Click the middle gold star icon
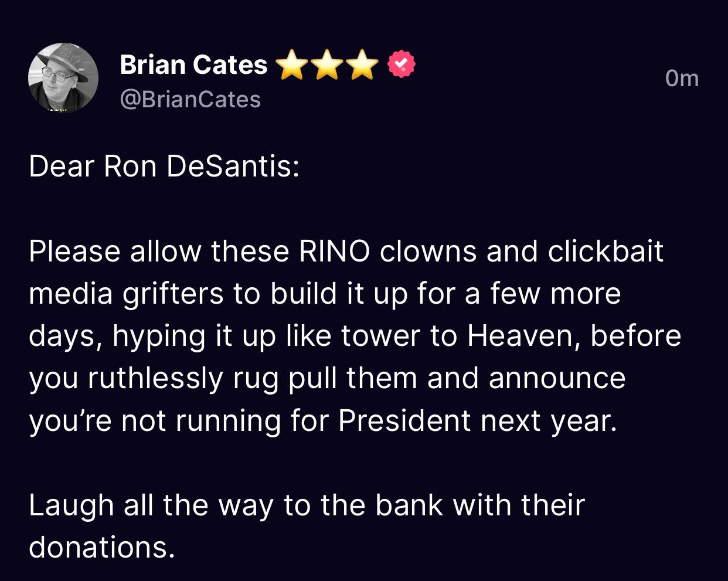 (328, 64)
